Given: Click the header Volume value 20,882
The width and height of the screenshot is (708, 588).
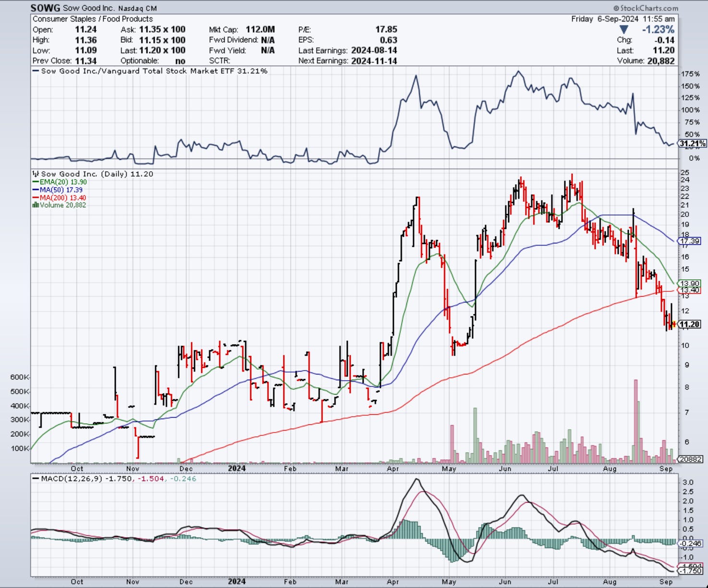Looking at the screenshot, I should pyautogui.click(x=661, y=61).
